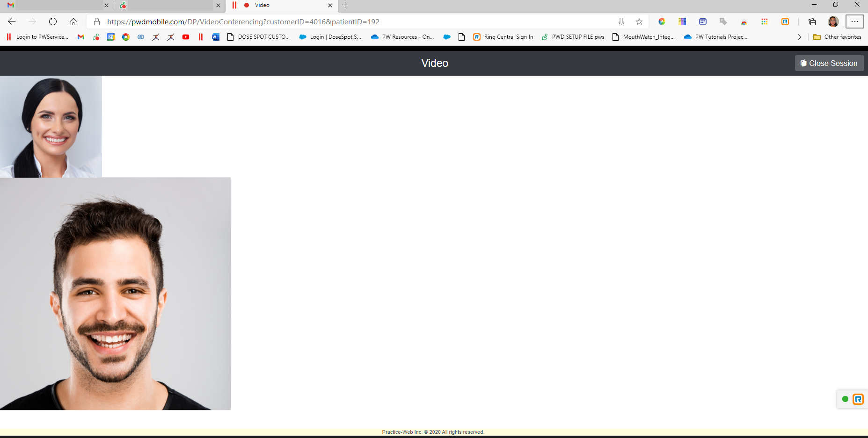The image size is (868, 438).
Task: Open the Chrome-style circular bookmark icon
Action: [x=126, y=37]
